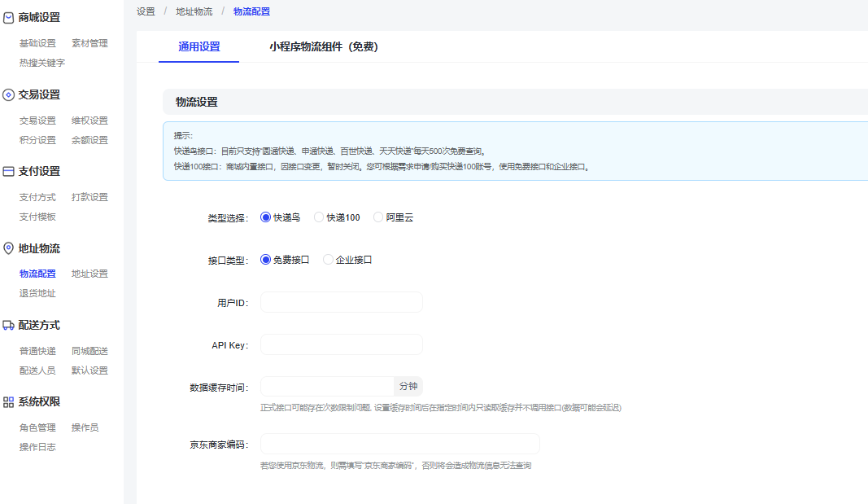The height and width of the screenshot is (504, 868).
Task: Focus the 京东商家编码 text box
Action: coord(399,444)
